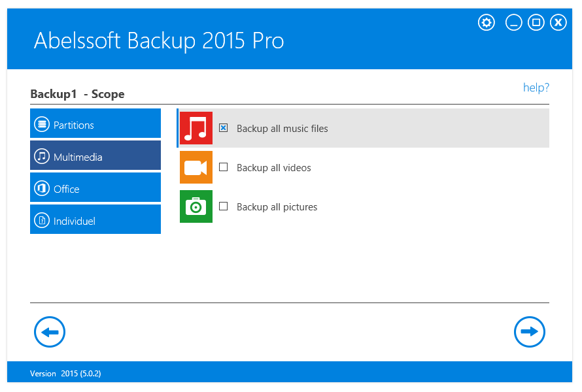Select the Multimedia tab
Image resolution: width=582 pixels, height=392 pixels.
pos(95,155)
